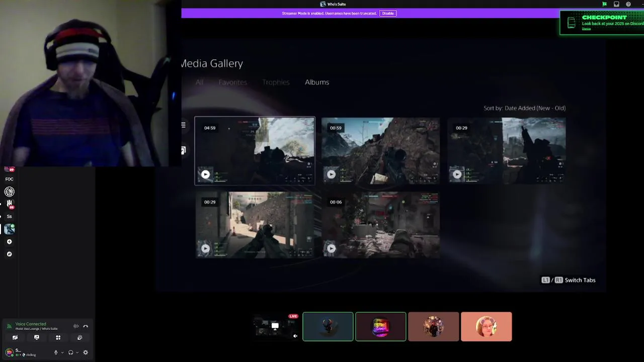The image size is (644, 362).
Task: Switch to the All tab in Media Gallery
Action: tap(200, 82)
